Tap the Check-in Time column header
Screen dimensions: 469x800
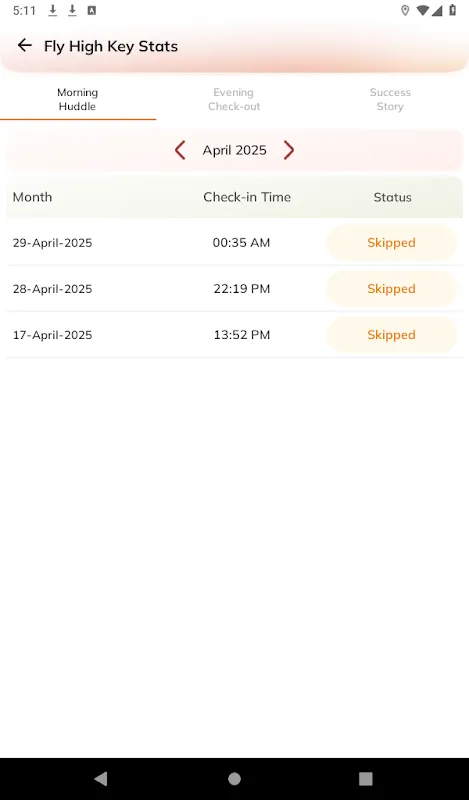click(247, 197)
